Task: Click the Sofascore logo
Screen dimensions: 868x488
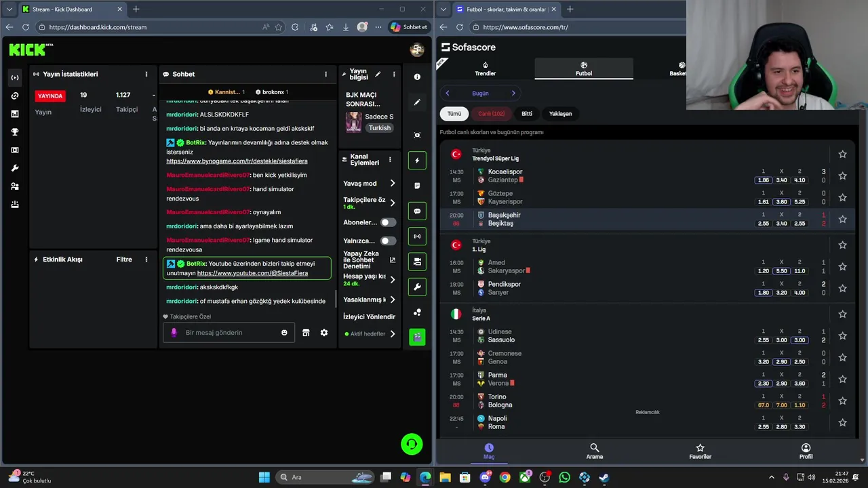Action: pyautogui.click(x=469, y=47)
